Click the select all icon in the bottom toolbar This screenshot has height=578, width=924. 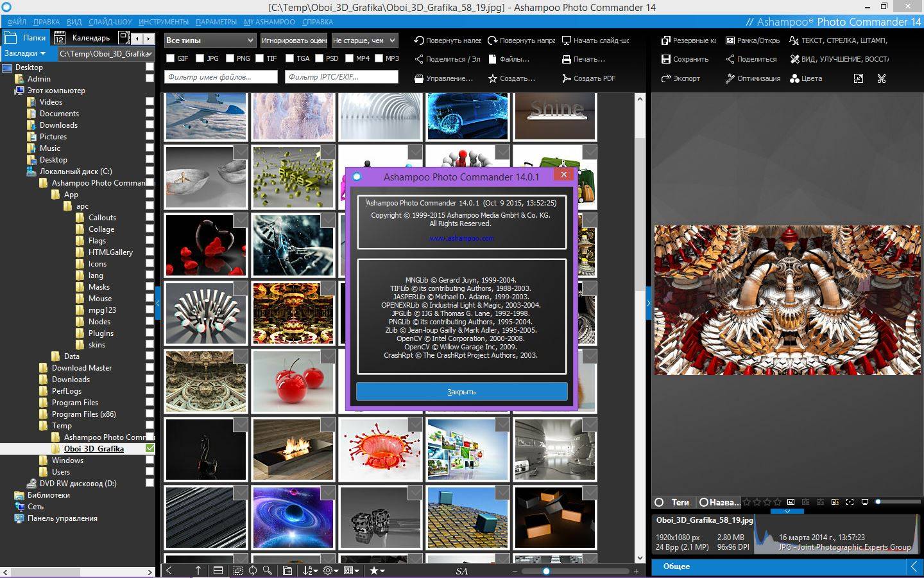pos(238,570)
